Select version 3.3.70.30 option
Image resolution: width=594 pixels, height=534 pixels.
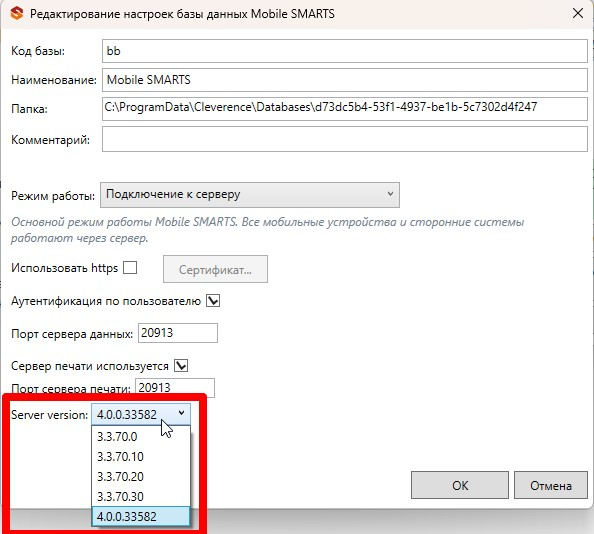(141, 497)
